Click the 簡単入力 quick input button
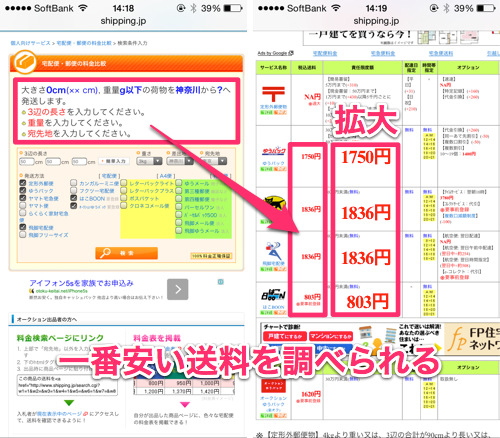The width and height of the screenshot is (500, 438). (114, 161)
